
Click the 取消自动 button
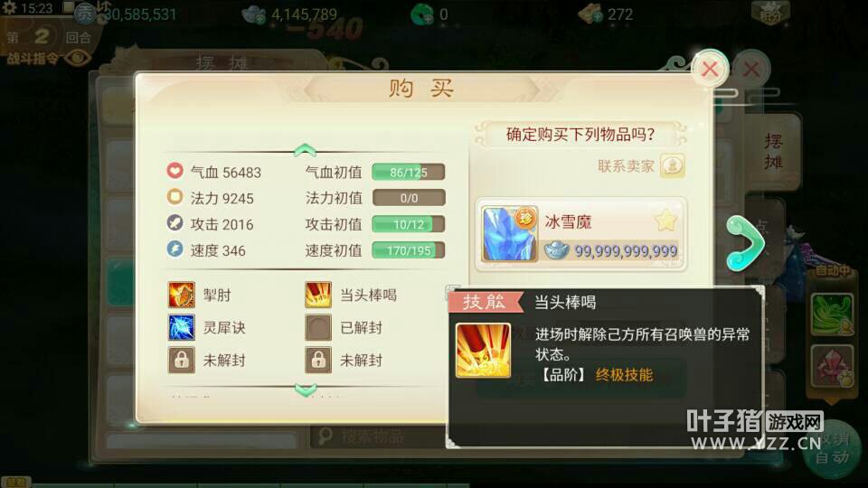pyautogui.click(x=832, y=449)
